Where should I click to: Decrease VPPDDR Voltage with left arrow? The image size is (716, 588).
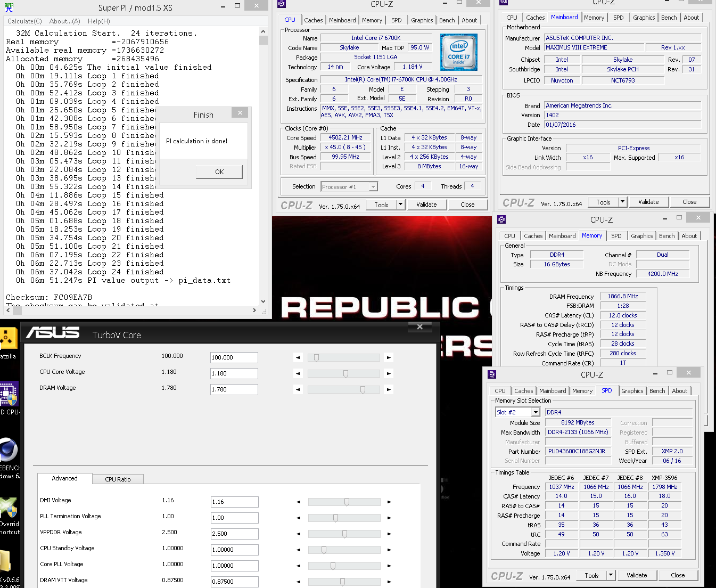click(x=298, y=534)
